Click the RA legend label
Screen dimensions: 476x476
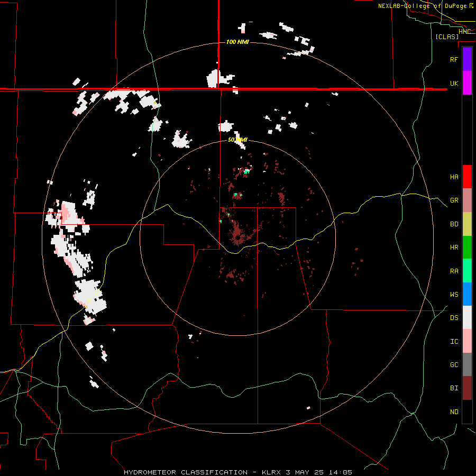[454, 271]
